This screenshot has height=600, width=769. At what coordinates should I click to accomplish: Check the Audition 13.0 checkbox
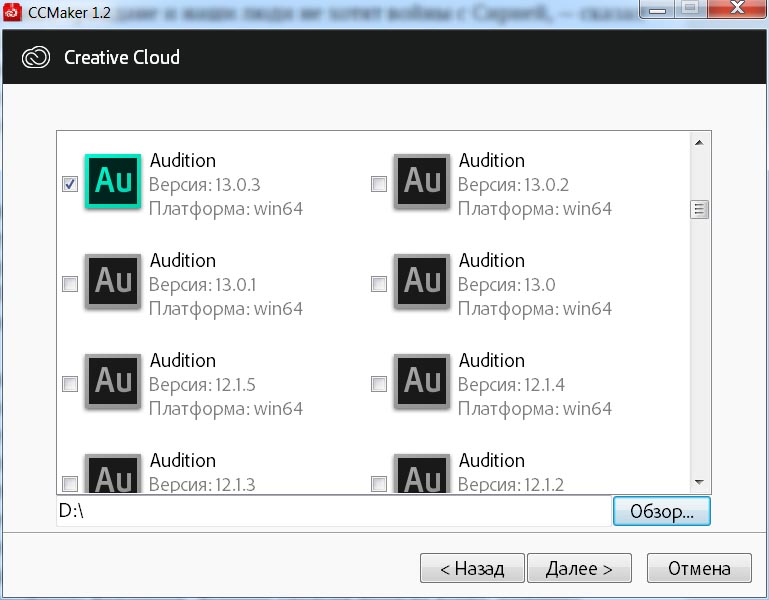pos(379,284)
